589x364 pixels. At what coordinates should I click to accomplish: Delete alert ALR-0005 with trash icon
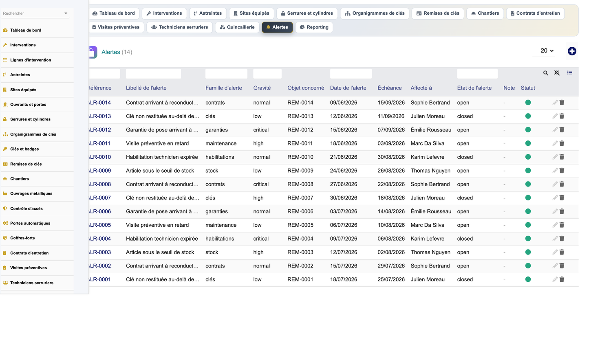click(562, 225)
